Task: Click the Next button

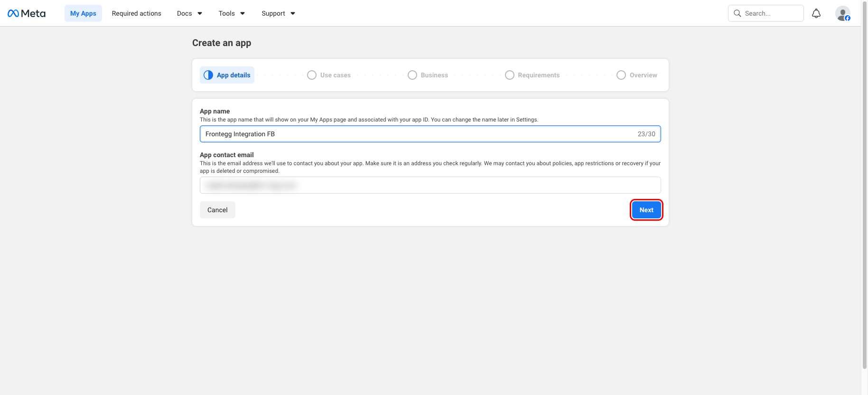Action: (646, 210)
